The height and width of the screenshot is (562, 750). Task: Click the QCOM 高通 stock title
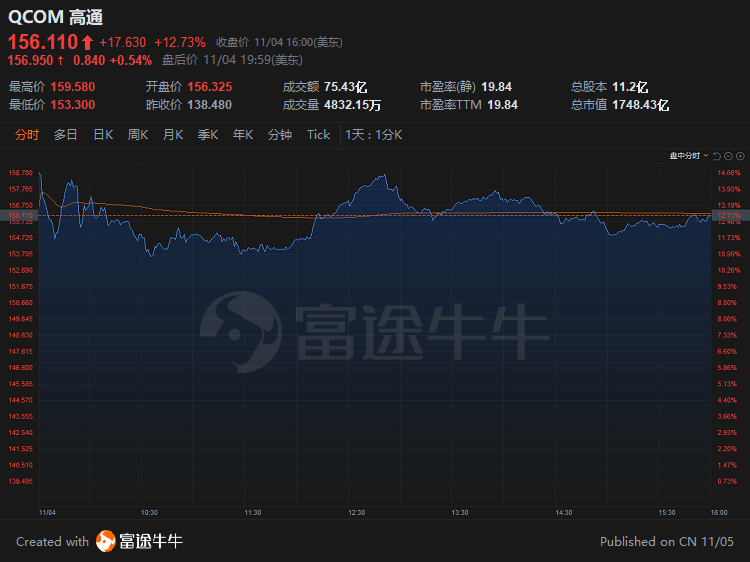[x=55, y=17]
